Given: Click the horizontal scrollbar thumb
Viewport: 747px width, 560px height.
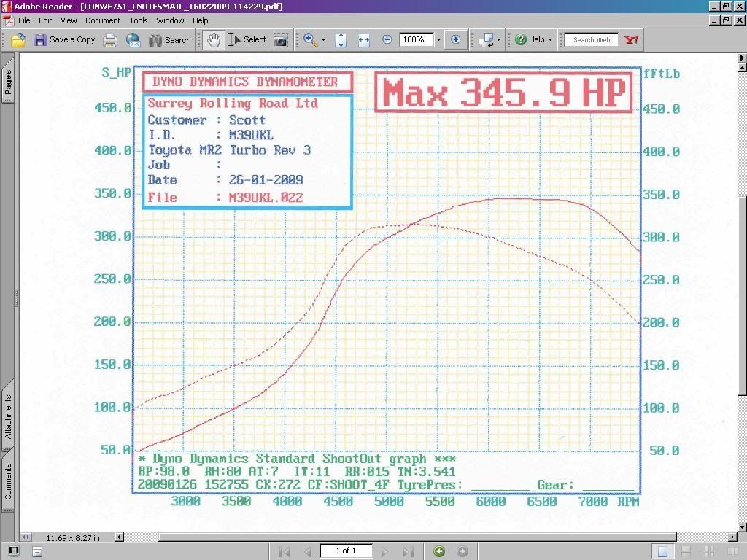Looking at the screenshot, I should point(417,537).
